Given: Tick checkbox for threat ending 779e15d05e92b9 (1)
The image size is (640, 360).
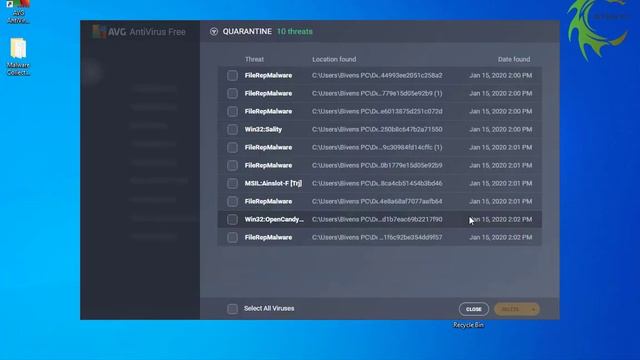Looking at the screenshot, I should (x=232, y=93).
